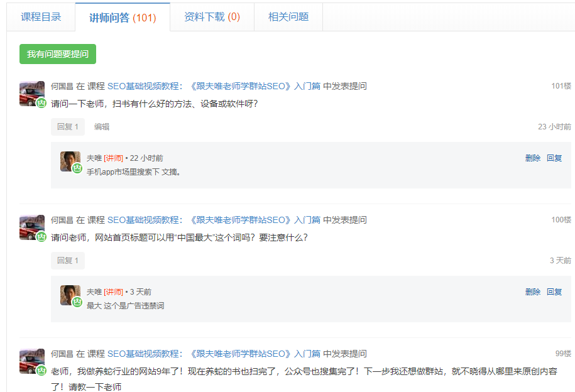The width and height of the screenshot is (575, 392).
Task: Click the 23 小时前 timestamp
Action: (554, 127)
